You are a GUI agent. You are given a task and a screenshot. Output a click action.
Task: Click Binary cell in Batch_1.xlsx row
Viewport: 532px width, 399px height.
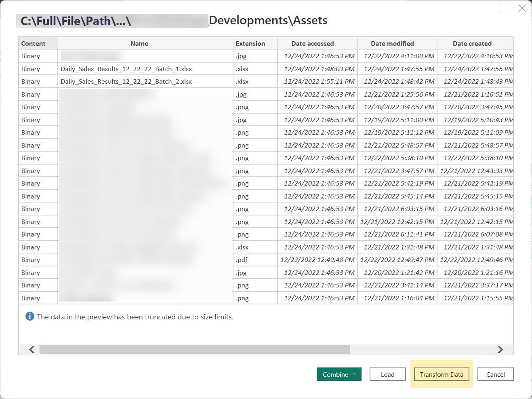[38, 69]
